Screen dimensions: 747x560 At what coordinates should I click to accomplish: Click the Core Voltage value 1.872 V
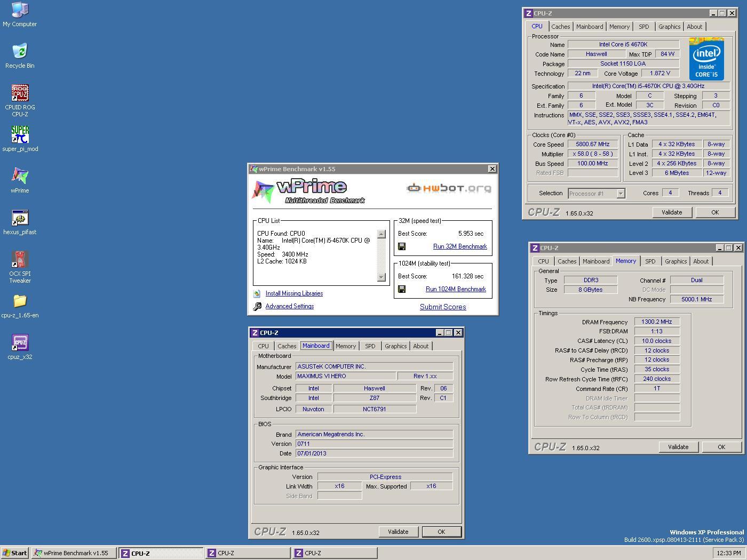click(x=659, y=73)
